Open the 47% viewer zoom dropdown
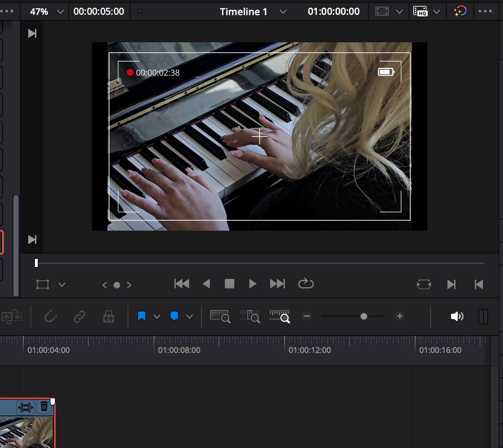The height and width of the screenshot is (448, 503). coord(60,12)
